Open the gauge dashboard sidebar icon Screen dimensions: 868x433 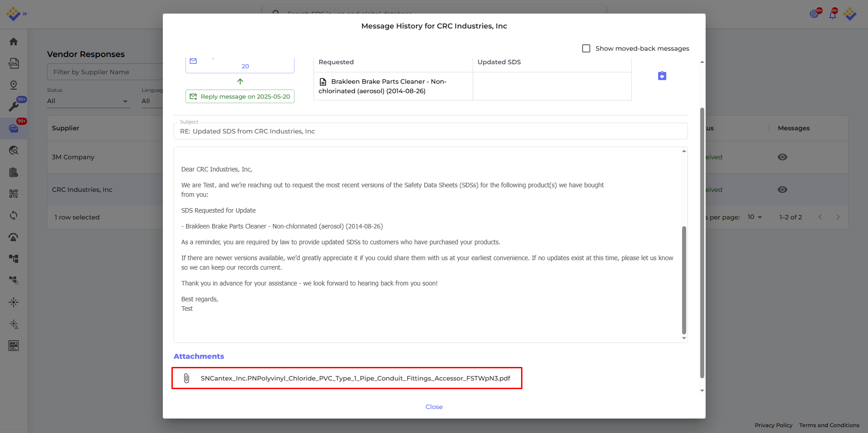14,237
